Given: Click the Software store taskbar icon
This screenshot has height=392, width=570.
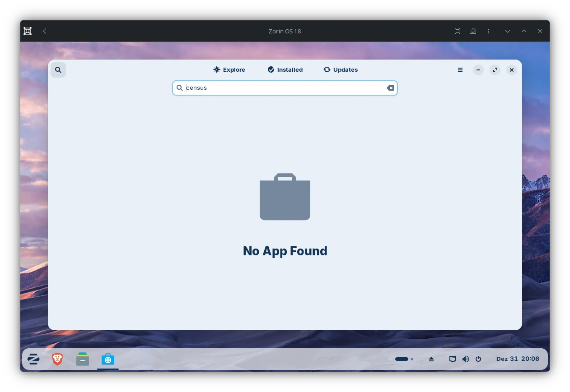Looking at the screenshot, I should click(x=108, y=359).
